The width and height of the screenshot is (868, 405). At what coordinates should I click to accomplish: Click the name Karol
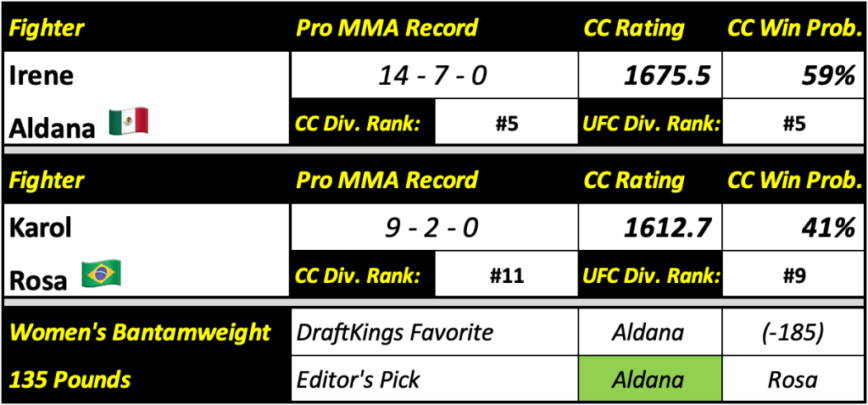point(41,228)
